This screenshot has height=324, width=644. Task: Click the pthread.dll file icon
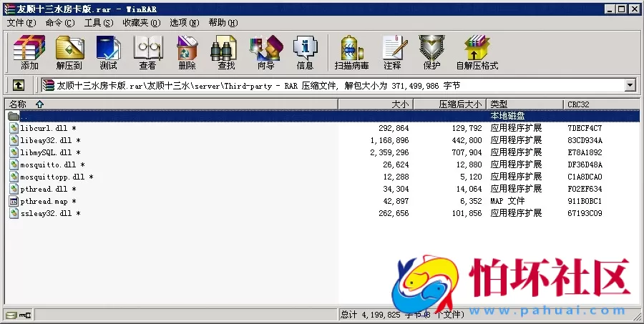pos(14,189)
